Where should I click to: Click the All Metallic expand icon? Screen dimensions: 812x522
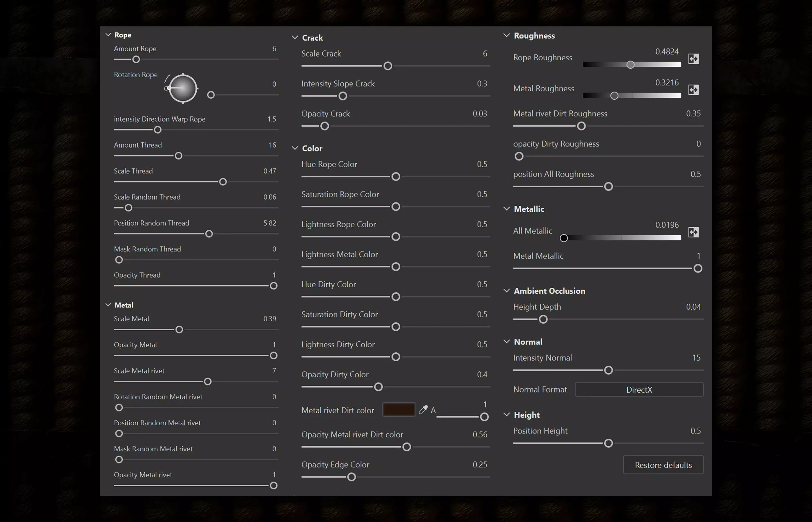coord(693,232)
